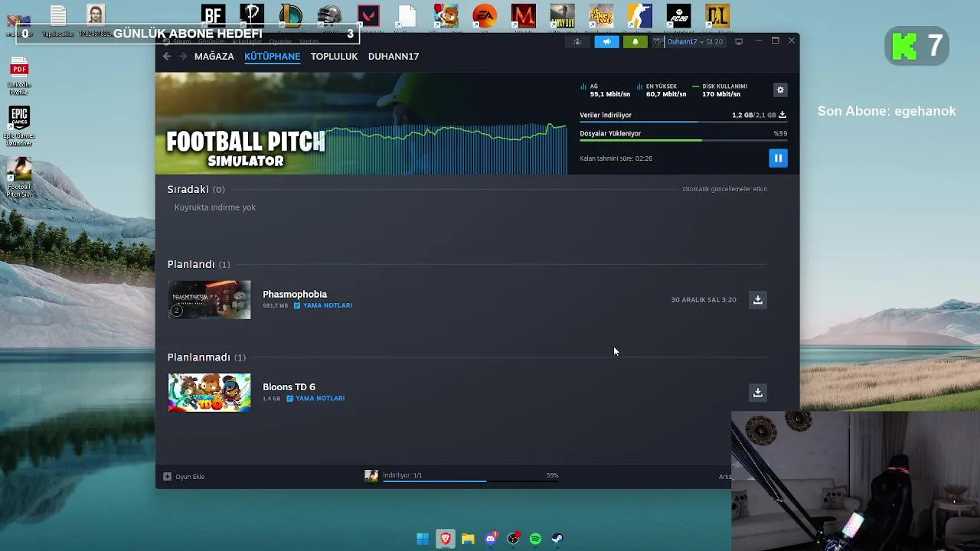Pause the Football Pitch Simulator download
The width and height of the screenshot is (980, 551).
[778, 158]
